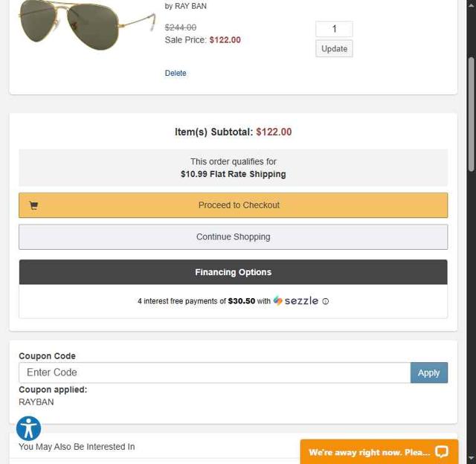Image resolution: width=476 pixels, height=464 pixels.
Task: Click the Sezzle info circle icon
Action: (325, 301)
